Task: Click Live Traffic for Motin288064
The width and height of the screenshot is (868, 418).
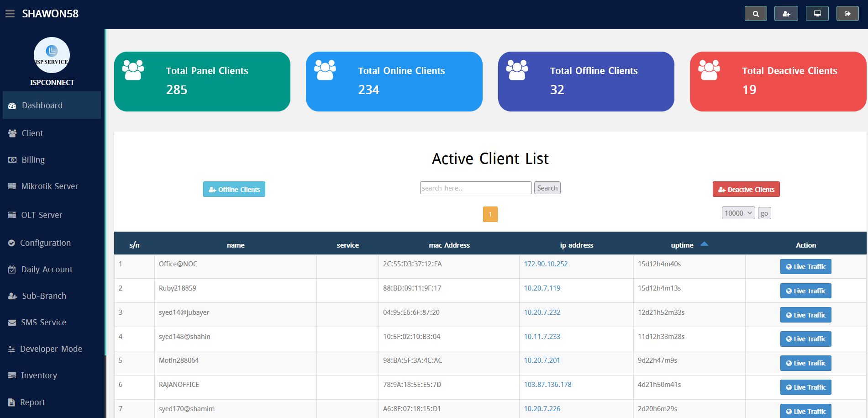Action: tap(805, 363)
